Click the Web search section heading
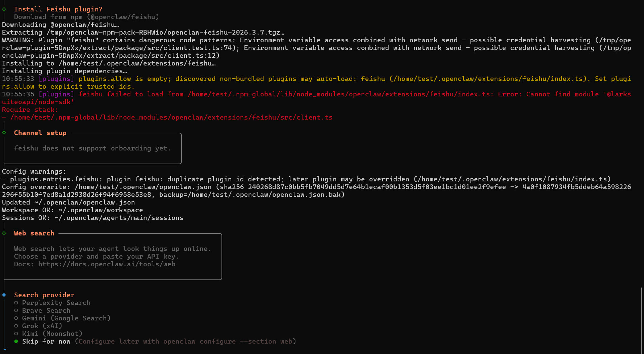This screenshot has width=644, height=354. 34,233
